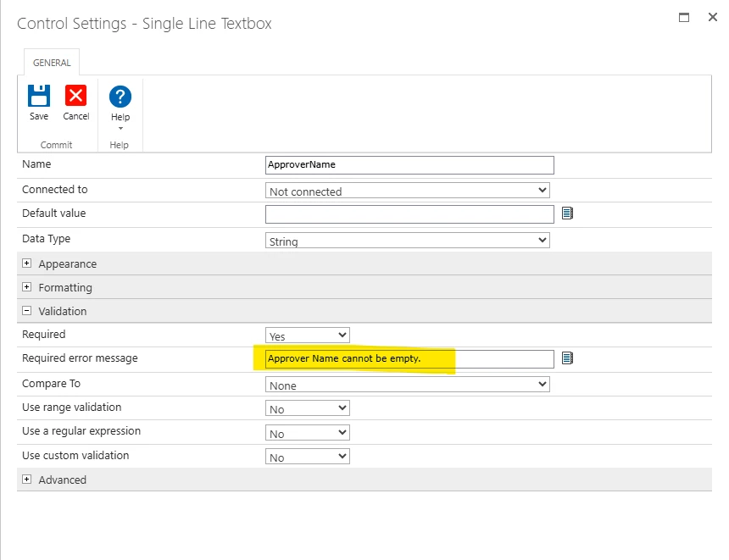Close the Control Settings dialog

click(712, 17)
